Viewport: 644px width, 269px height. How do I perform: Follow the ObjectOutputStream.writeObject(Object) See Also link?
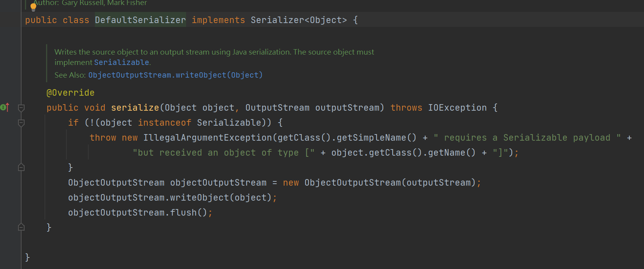(x=175, y=75)
